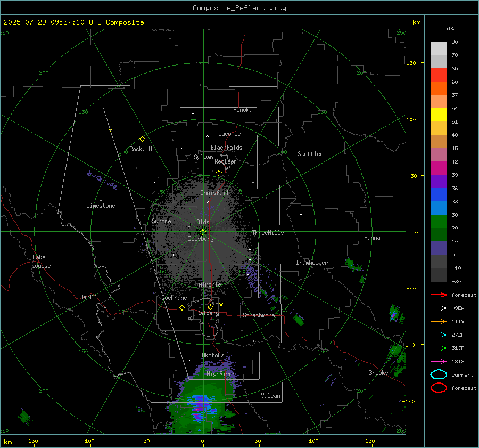The image size is (479, 448).
Task: Select the yellow diamond marker below RedDeer
Action: coord(219,173)
